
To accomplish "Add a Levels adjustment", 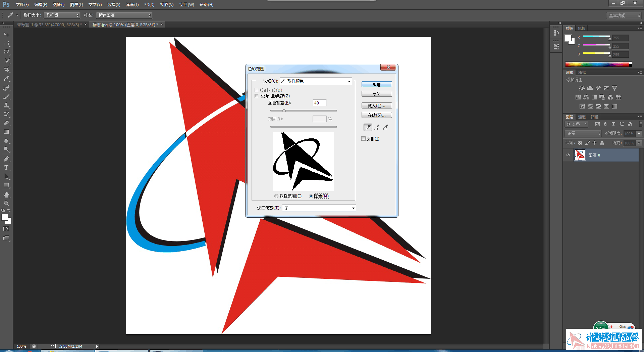I will coord(590,88).
